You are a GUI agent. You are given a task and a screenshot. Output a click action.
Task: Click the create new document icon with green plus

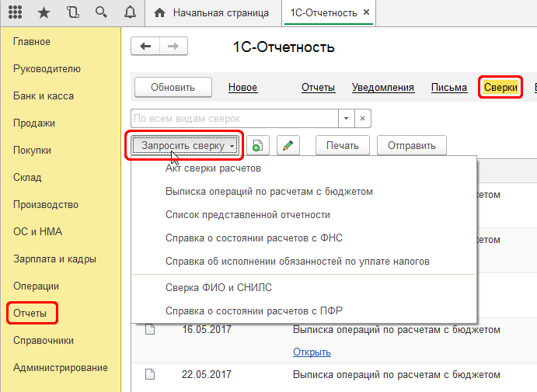[257, 145]
